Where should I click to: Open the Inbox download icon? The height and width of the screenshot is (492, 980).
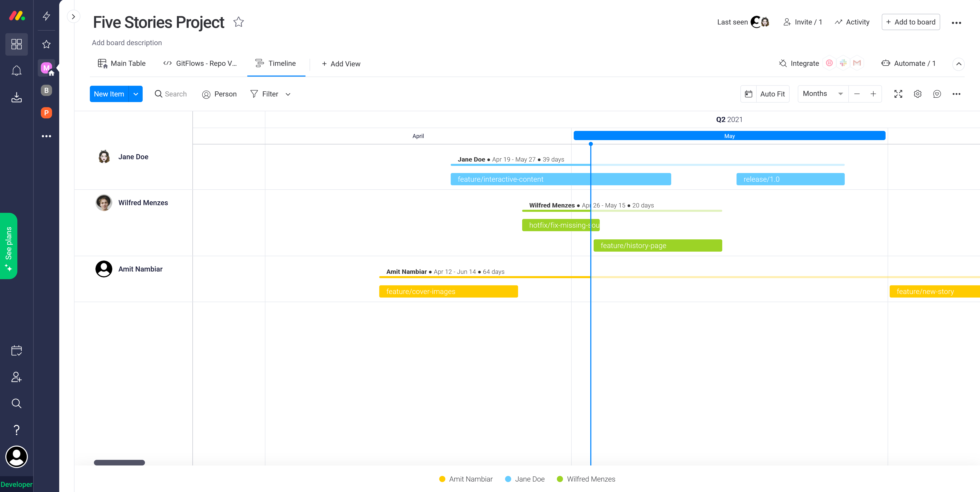pyautogui.click(x=16, y=97)
